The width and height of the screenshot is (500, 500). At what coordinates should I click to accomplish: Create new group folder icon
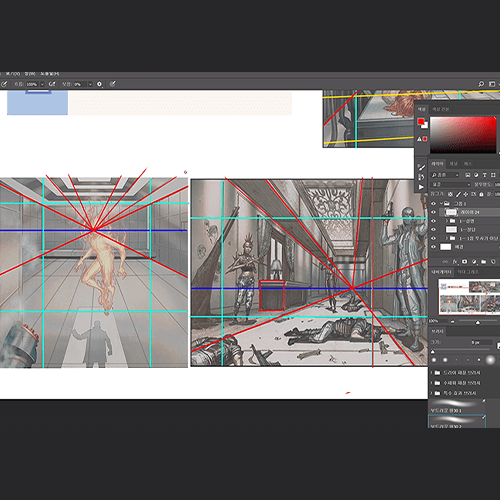484,262
